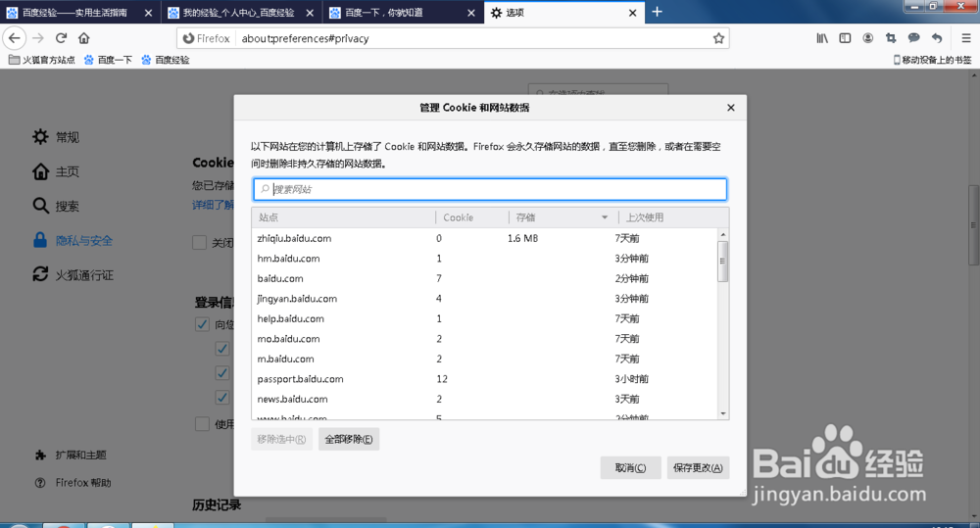
Task: Select help.baidu.com row
Action: [x=485, y=318]
